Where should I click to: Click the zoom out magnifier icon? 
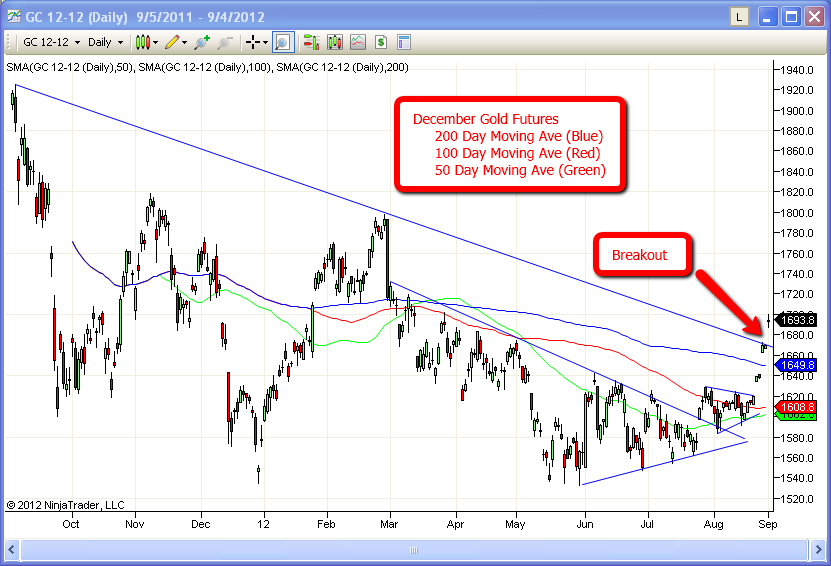pyautogui.click(x=224, y=42)
